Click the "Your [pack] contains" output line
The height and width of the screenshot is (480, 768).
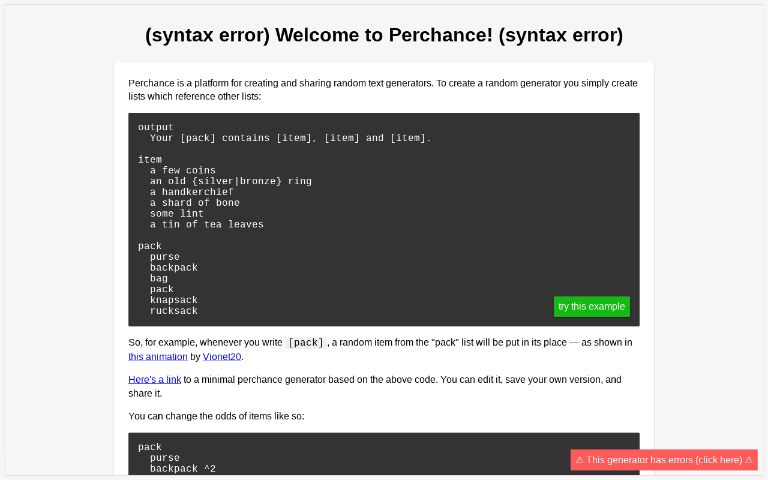coord(290,138)
